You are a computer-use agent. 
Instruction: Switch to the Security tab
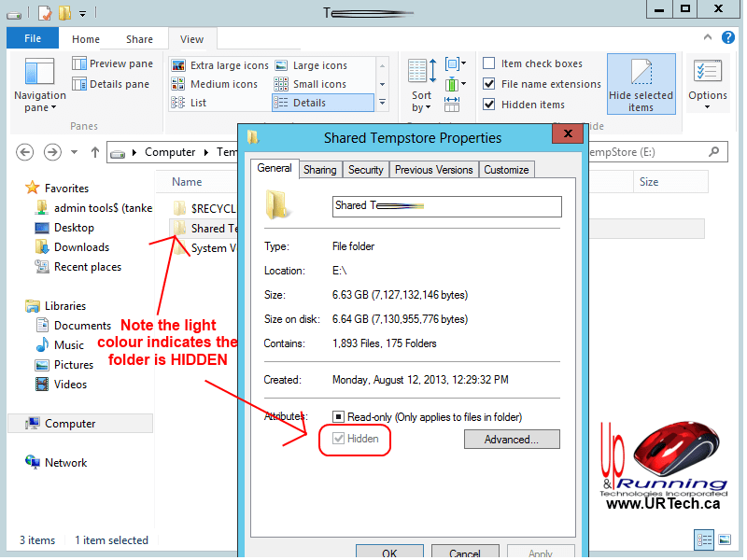click(365, 170)
